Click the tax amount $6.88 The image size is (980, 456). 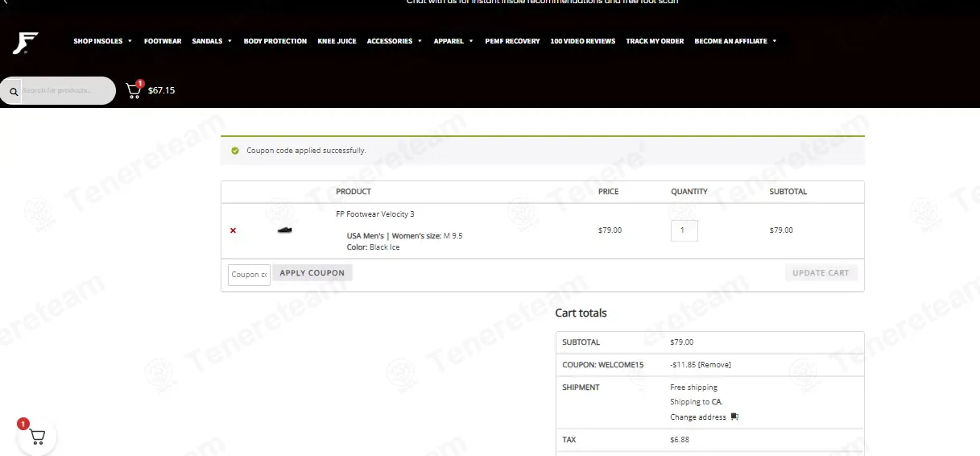point(680,440)
